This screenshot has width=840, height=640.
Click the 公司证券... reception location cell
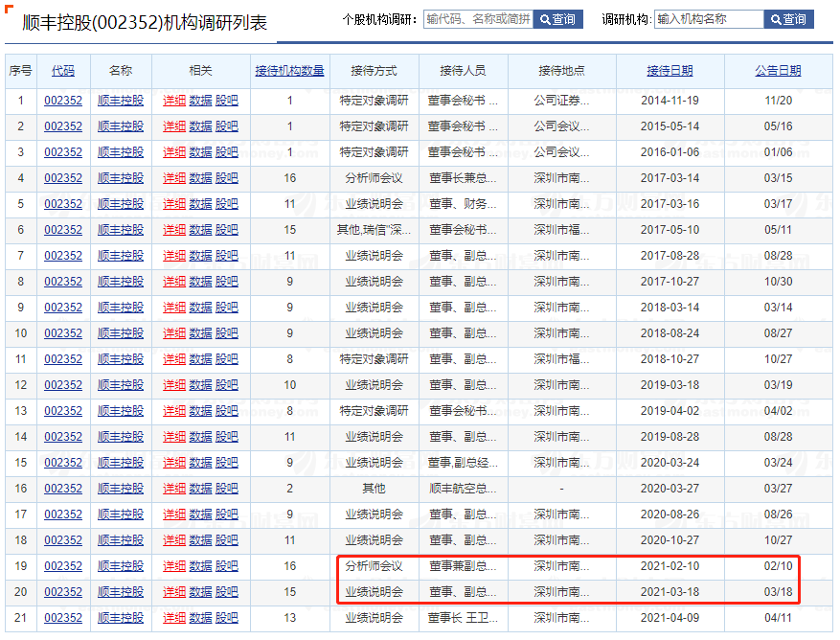(561, 101)
